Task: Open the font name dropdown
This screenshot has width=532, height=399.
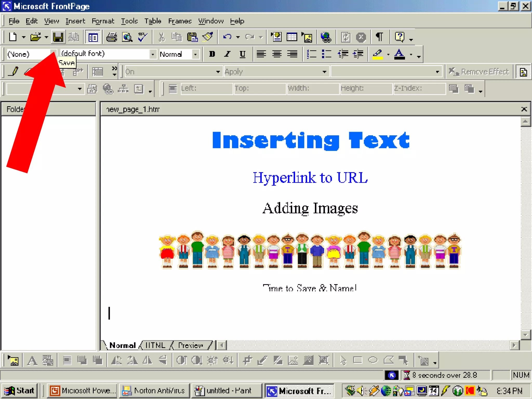Action: (153, 54)
